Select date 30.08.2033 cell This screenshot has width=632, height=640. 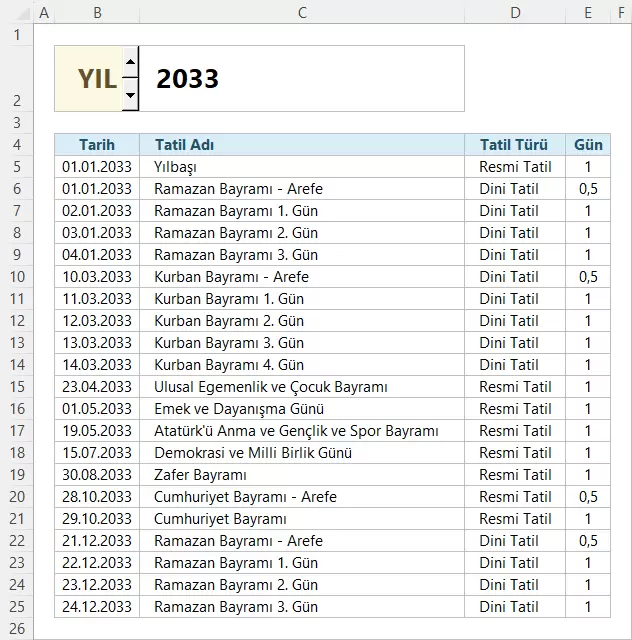97,475
